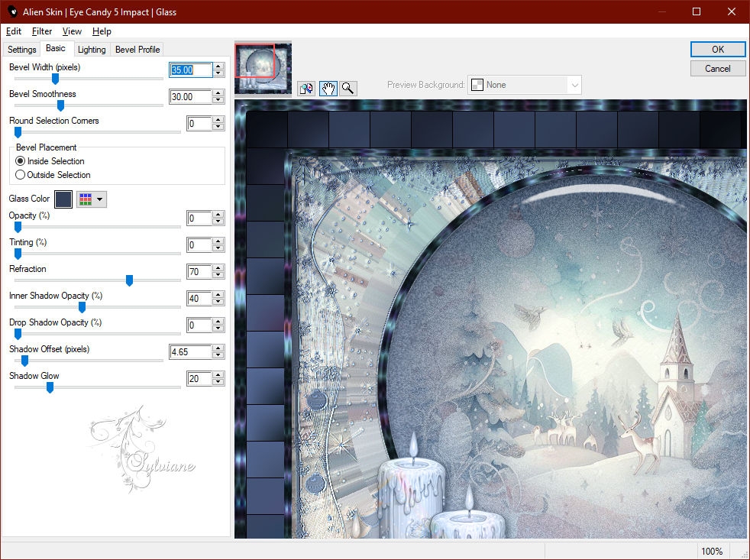This screenshot has width=750, height=560.
Task: Increase Shadow Glow with the up spinner
Action: click(218, 376)
